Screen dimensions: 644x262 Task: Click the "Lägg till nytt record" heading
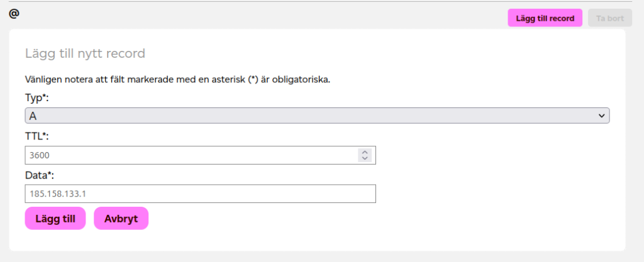click(85, 53)
